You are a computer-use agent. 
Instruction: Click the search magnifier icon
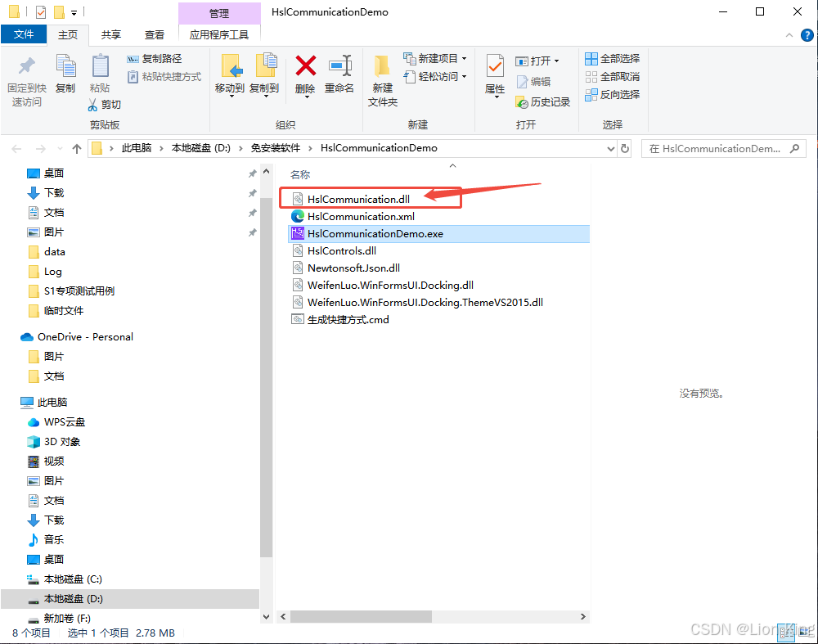794,149
